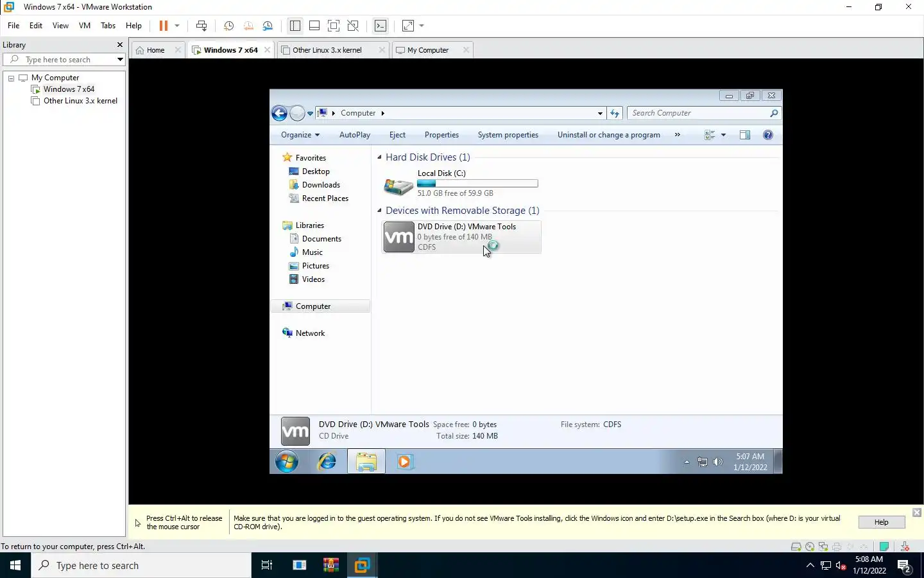
Task: Open the address bar history dropdown
Action: 600,113
